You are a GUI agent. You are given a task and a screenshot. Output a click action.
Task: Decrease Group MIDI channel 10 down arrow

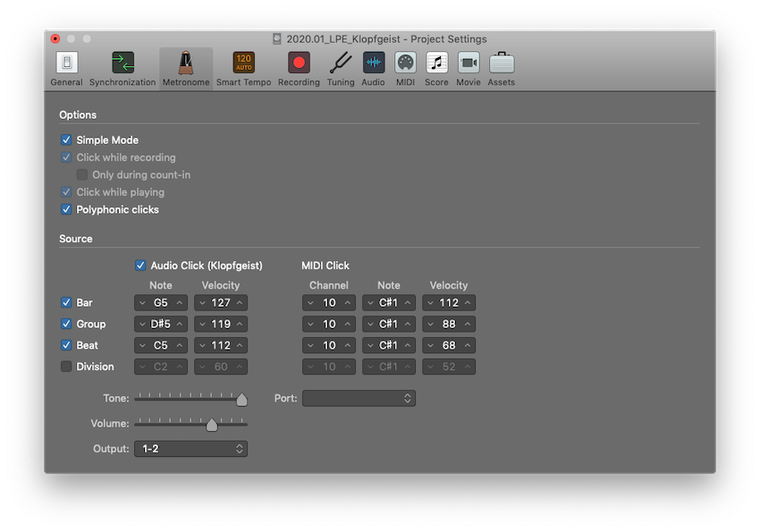click(x=310, y=325)
